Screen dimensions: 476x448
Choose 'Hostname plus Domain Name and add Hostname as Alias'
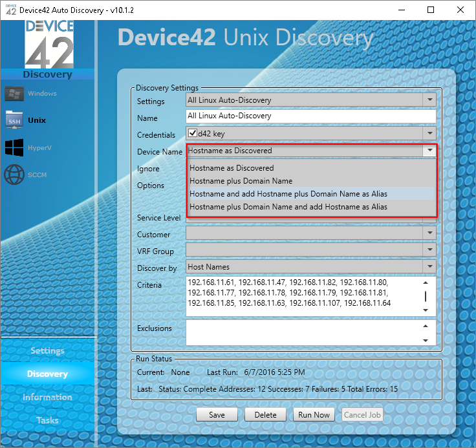(x=312, y=207)
